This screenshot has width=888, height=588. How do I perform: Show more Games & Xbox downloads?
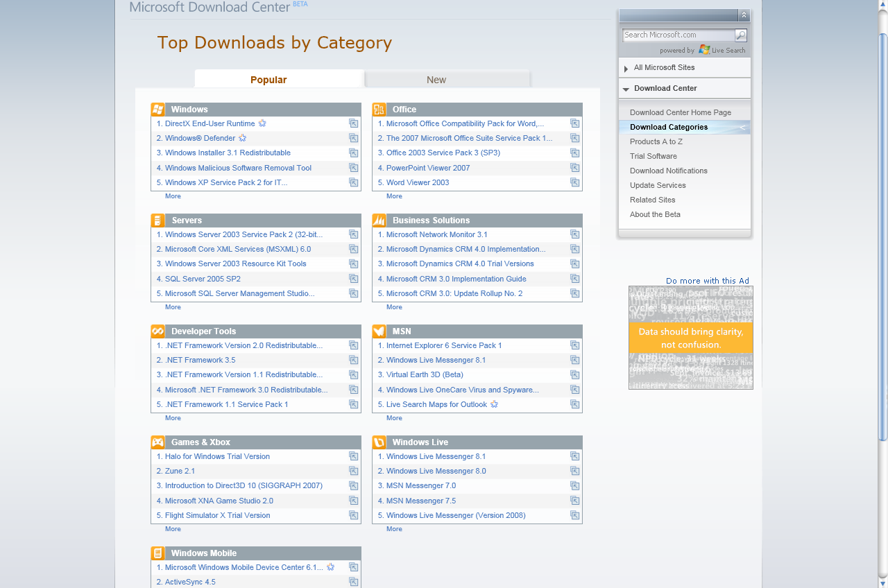tap(173, 529)
